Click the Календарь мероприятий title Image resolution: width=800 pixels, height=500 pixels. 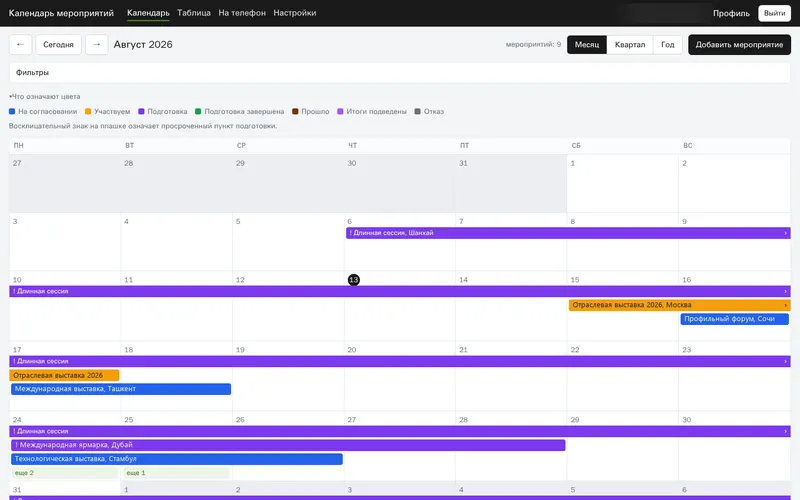tap(61, 13)
